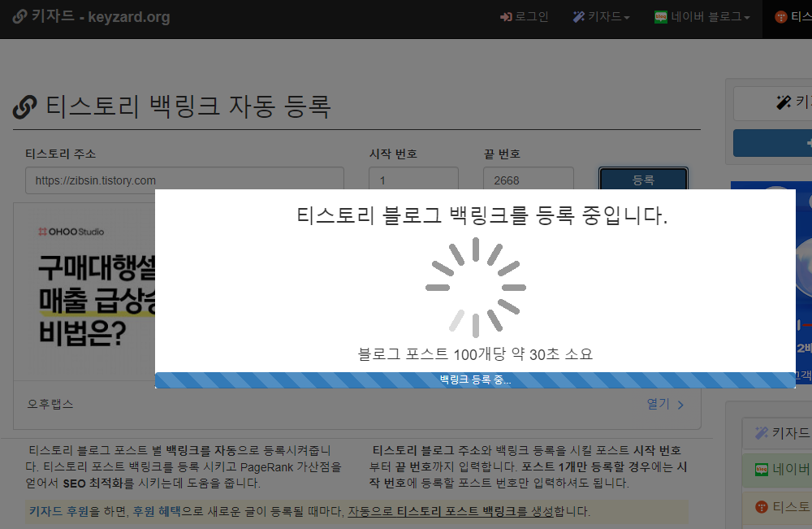
Task: Open the 후원 혜택 link
Action: 157,511
